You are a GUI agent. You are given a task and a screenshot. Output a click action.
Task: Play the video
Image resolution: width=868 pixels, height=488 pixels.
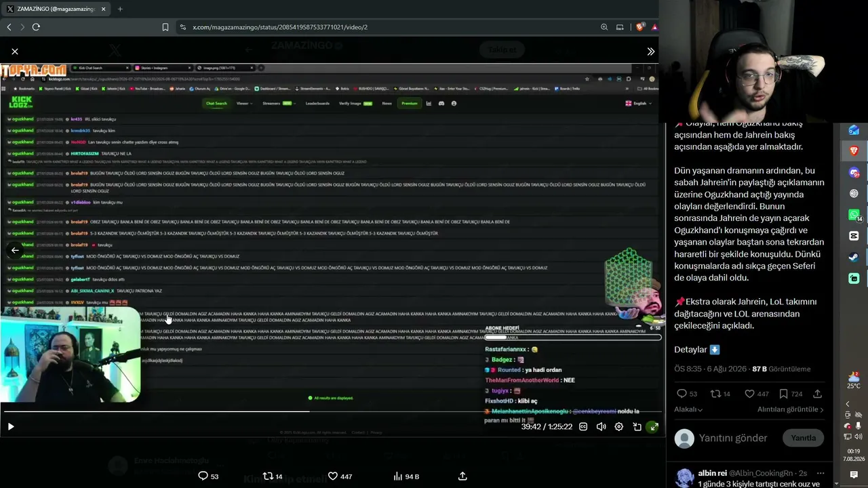click(x=11, y=426)
